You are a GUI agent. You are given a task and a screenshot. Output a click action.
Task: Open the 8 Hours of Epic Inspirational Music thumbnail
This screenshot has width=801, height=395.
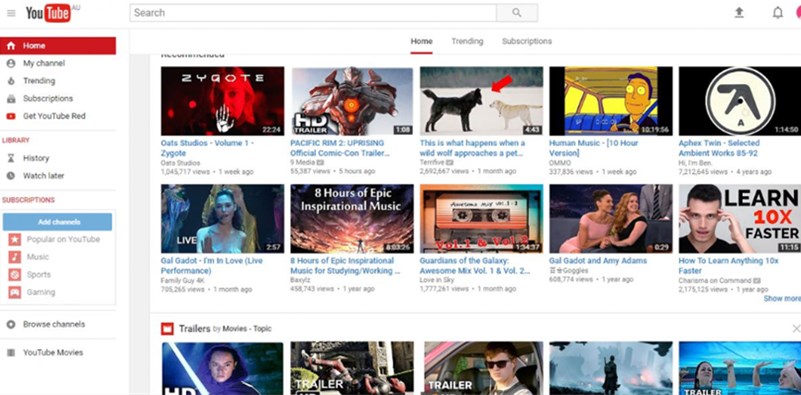click(352, 219)
